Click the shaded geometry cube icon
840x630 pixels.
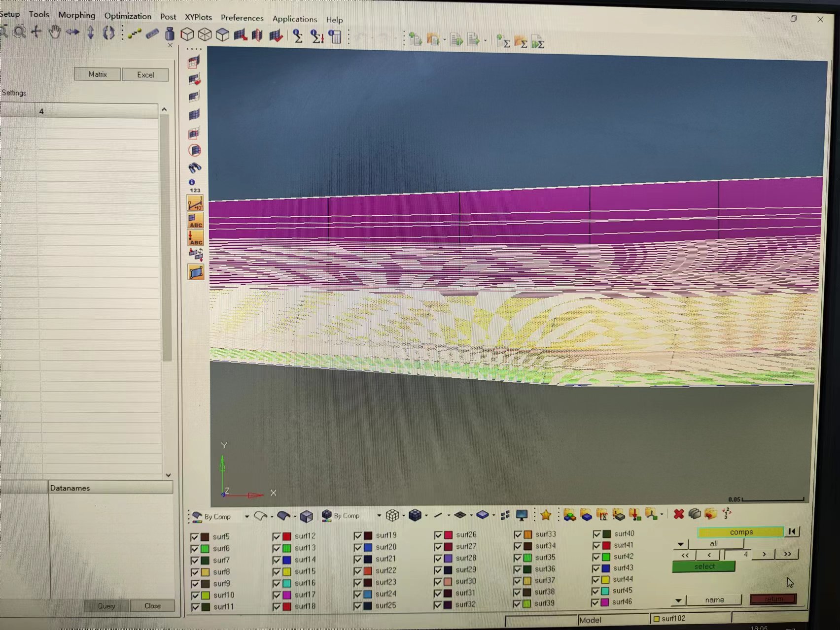(306, 516)
